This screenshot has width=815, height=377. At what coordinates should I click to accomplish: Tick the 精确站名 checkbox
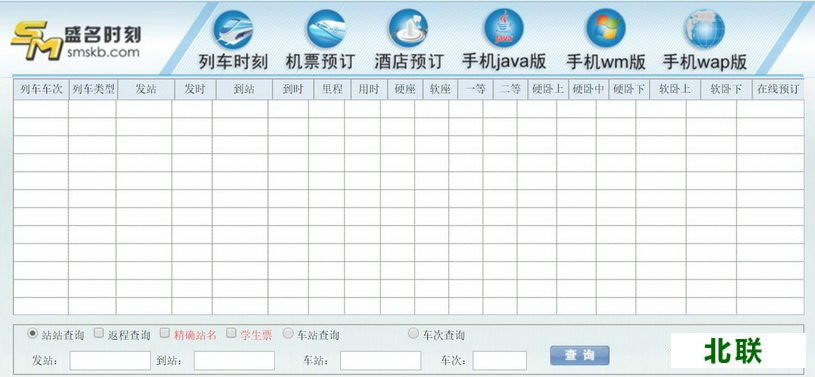(x=165, y=333)
